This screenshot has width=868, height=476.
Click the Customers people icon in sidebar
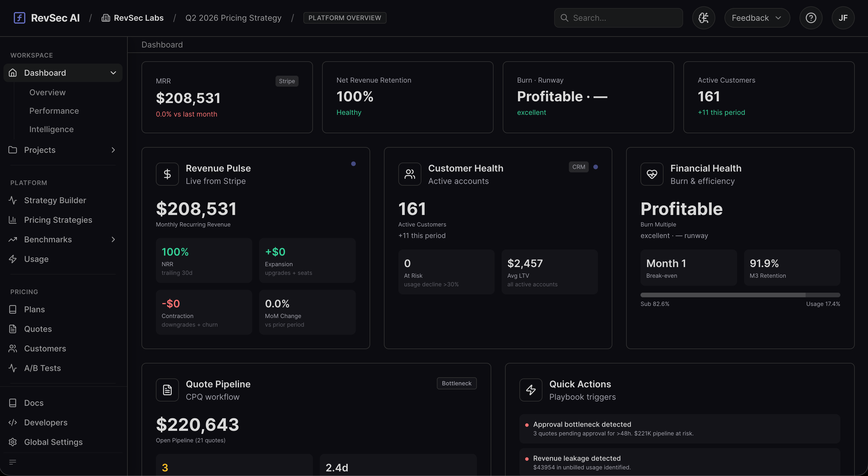(12, 348)
